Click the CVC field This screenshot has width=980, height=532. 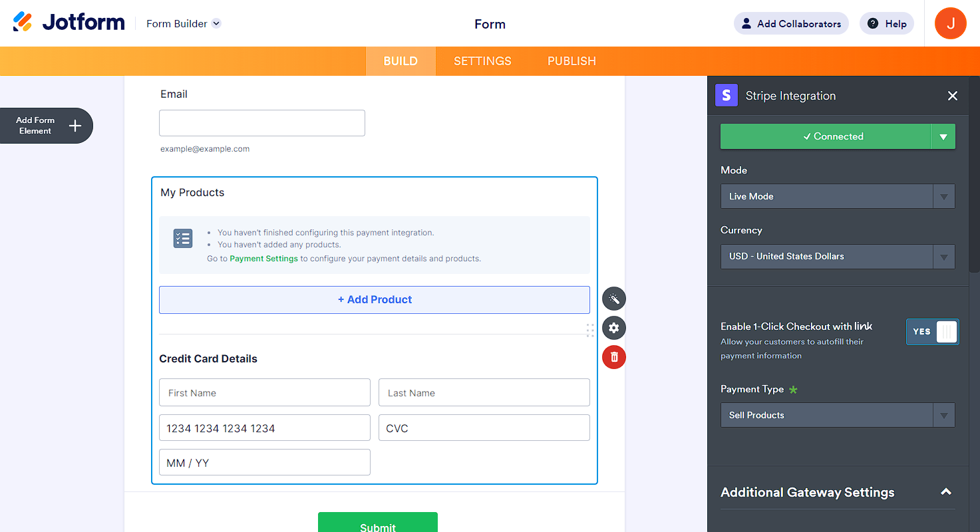(x=484, y=428)
